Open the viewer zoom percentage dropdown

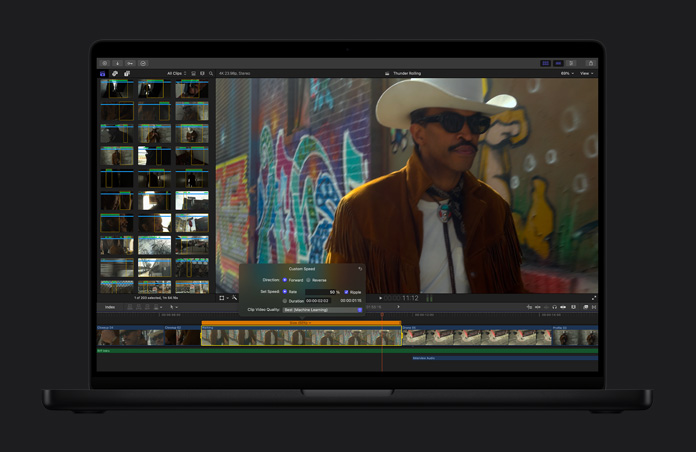[x=567, y=73]
